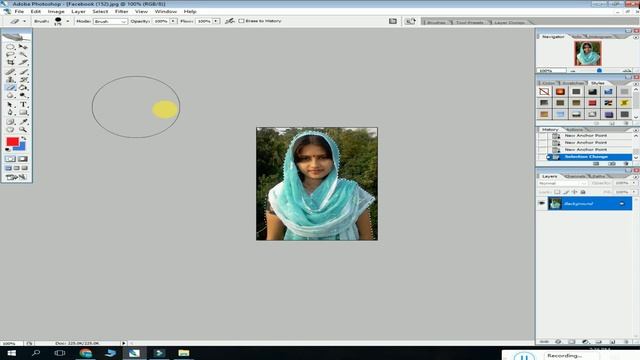Select the Clone Stamp tool
Image resolution: width=640 pixels, height=360 pixels.
pyautogui.click(x=10, y=80)
